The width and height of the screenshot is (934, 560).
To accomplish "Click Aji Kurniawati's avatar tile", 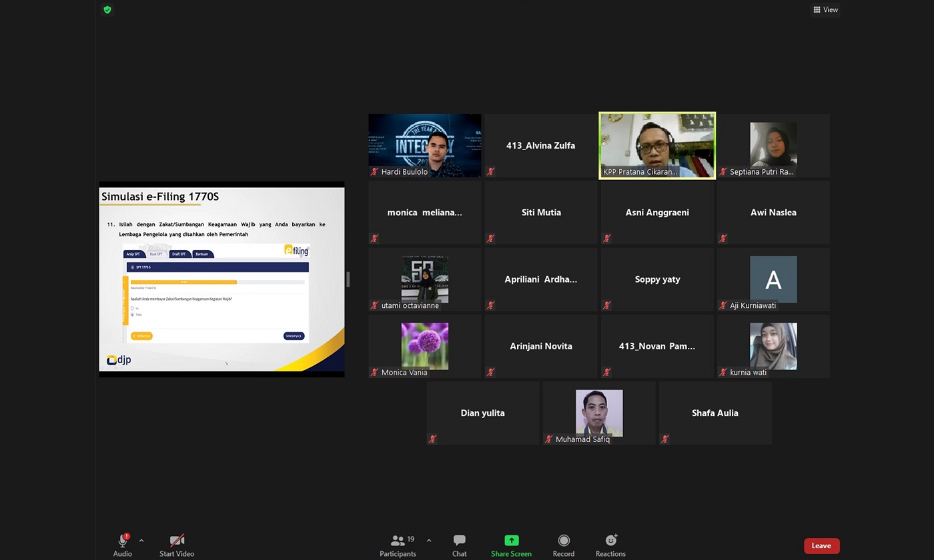I will (773, 279).
